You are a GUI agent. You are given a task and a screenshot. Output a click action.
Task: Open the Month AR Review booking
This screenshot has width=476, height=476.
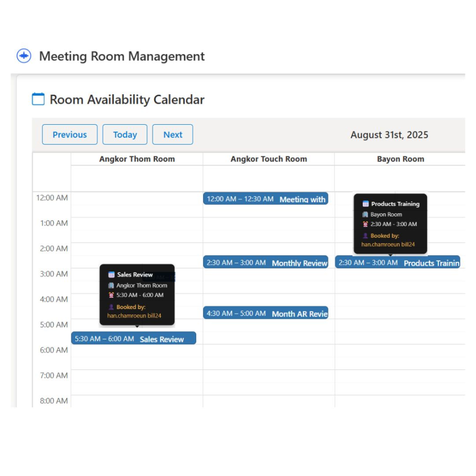(x=266, y=313)
